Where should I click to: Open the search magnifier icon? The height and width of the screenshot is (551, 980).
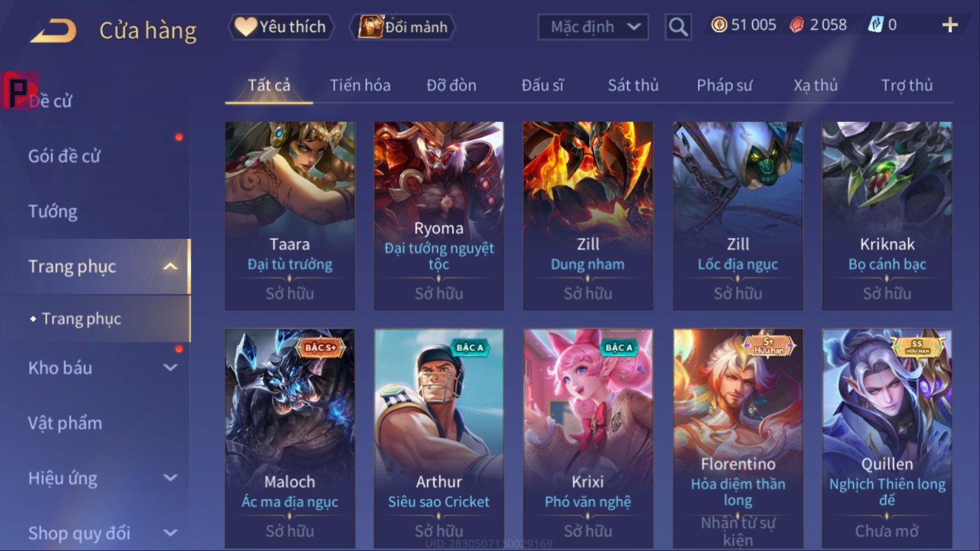tap(678, 27)
